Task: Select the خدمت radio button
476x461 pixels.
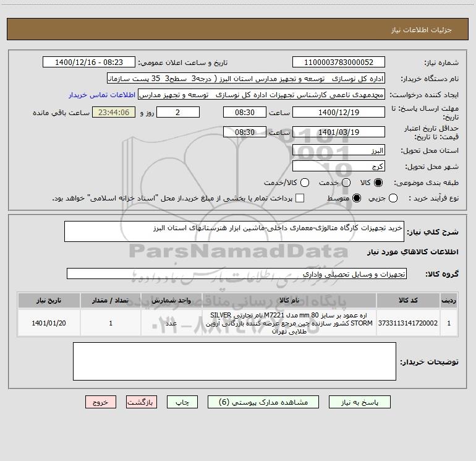Action: (x=346, y=183)
